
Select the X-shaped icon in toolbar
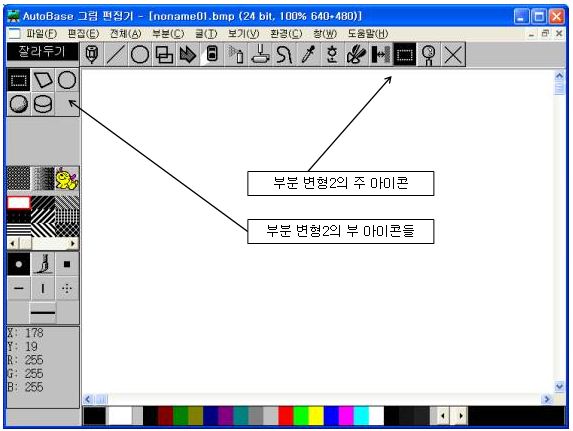[453, 54]
